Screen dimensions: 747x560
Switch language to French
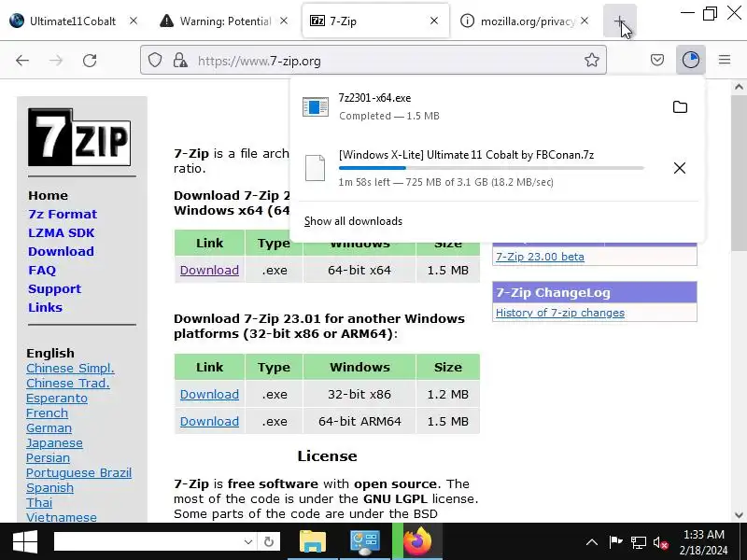[x=47, y=413]
